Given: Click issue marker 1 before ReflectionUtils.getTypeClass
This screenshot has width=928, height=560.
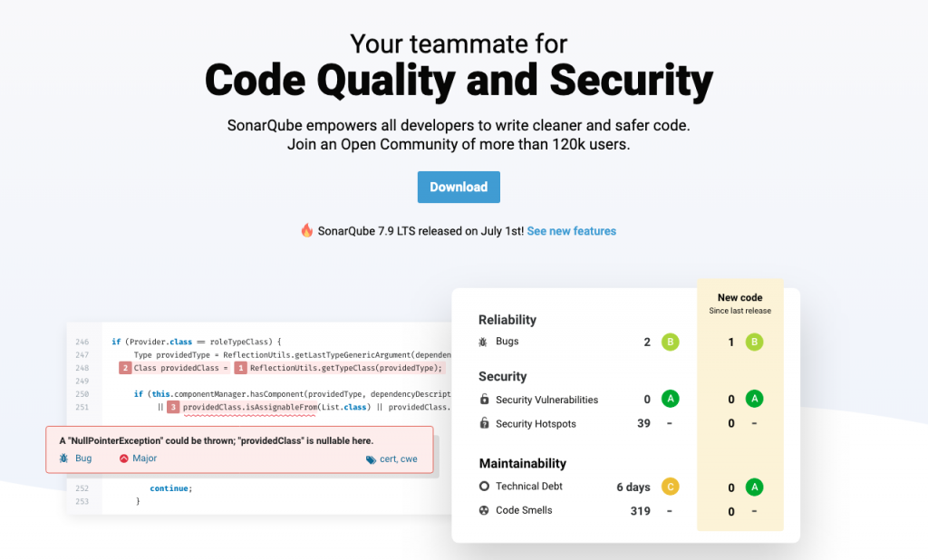Looking at the screenshot, I should 240,368.
